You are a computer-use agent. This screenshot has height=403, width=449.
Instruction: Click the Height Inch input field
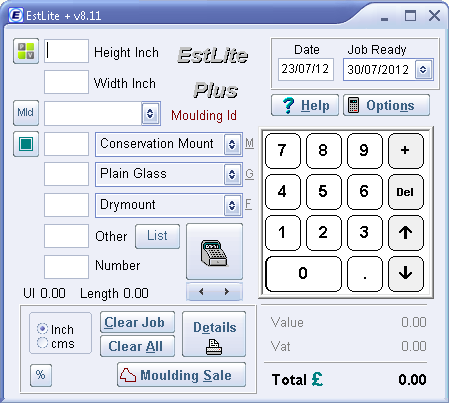pyautogui.click(x=66, y=51)
